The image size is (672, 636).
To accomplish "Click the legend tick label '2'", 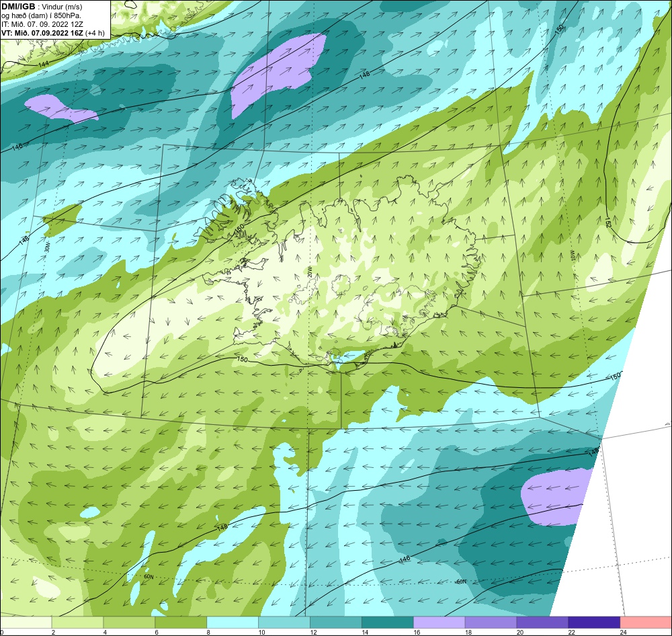I will [x=54, y=632].
